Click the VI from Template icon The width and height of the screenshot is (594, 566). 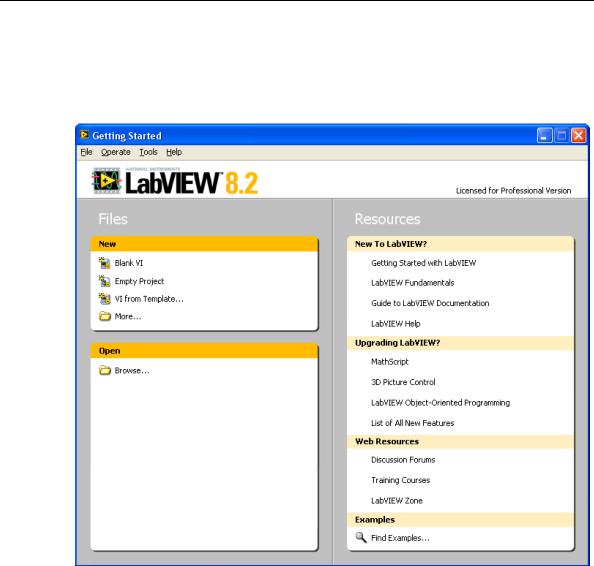coord(105,299)
